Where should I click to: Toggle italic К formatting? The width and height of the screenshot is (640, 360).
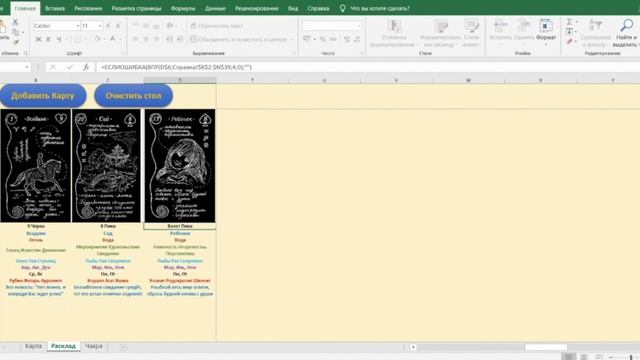point(49,39)
